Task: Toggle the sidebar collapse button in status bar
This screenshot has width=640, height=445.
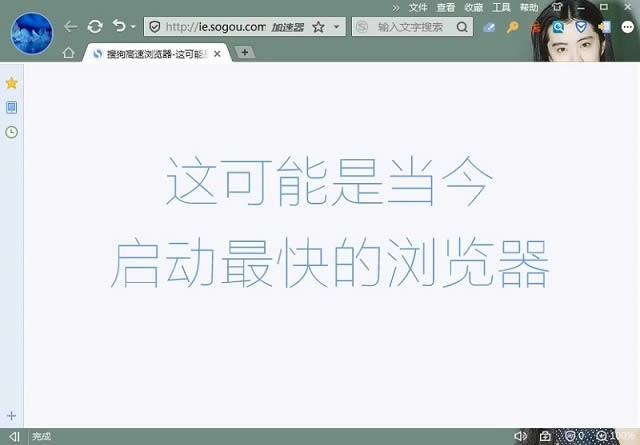Action: click(14, 437)
